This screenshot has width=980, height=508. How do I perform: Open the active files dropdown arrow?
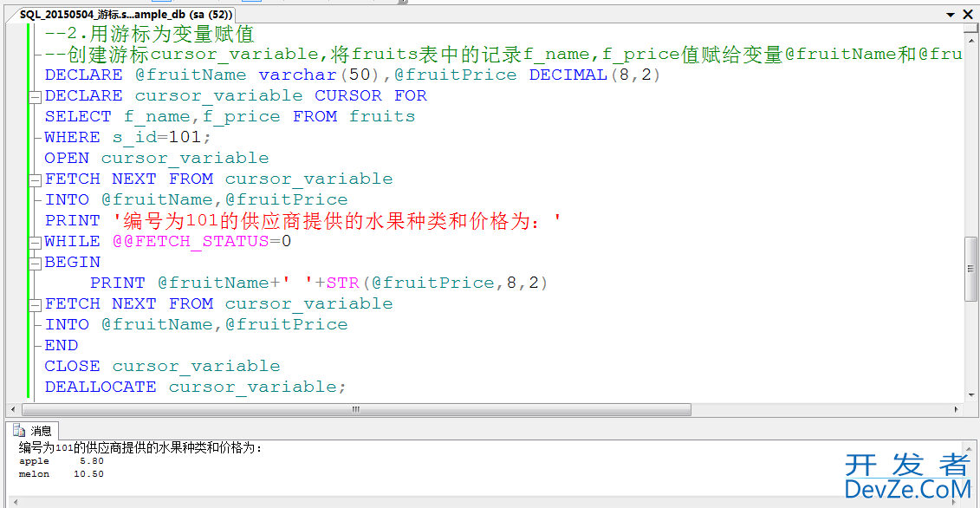click(950, 15)
